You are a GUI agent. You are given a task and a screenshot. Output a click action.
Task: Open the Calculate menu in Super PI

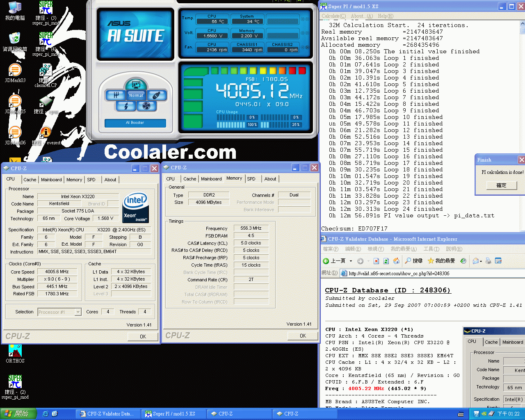coord(333,16)
